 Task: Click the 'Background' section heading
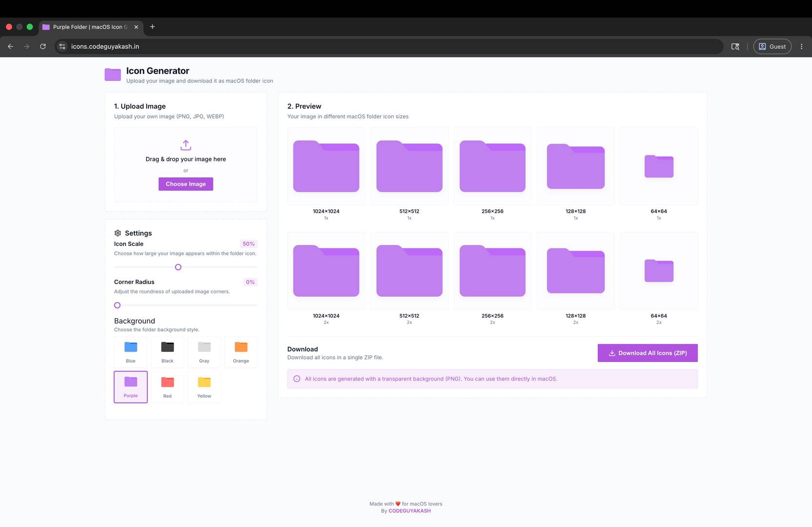(x=134, y=321)
